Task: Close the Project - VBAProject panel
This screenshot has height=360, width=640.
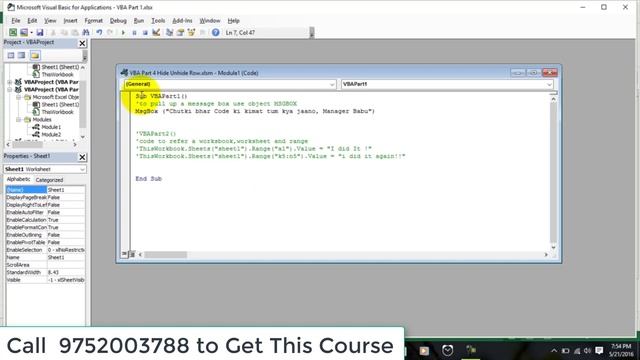Action: tap(82, 43)
